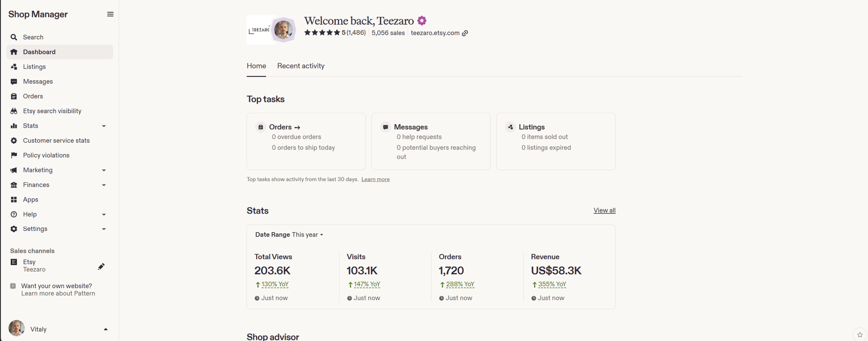Click the 5,056 sales text
868x341 pixels.
pyautogui.click(x=388, y=33)
